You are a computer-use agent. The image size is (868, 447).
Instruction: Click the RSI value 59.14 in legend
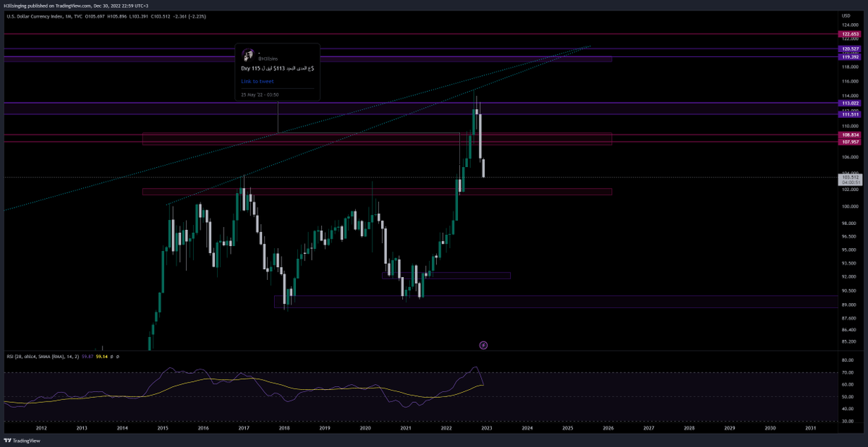pos(101,356)
